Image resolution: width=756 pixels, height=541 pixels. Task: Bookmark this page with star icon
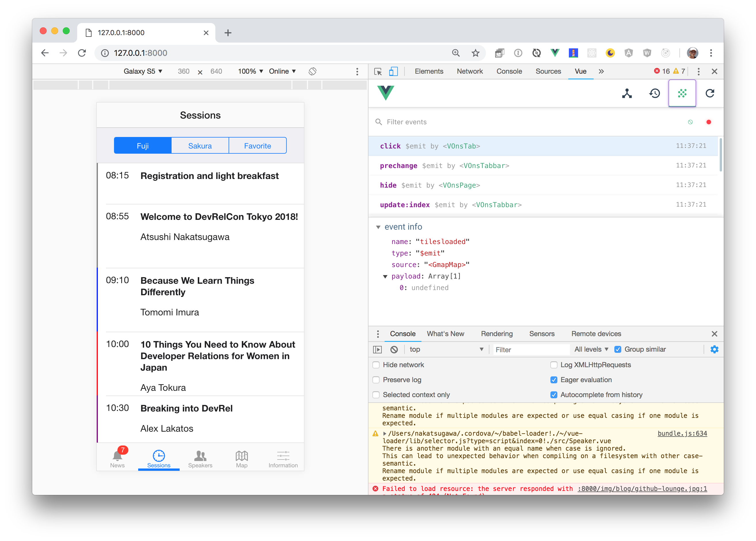pos(475,53)
